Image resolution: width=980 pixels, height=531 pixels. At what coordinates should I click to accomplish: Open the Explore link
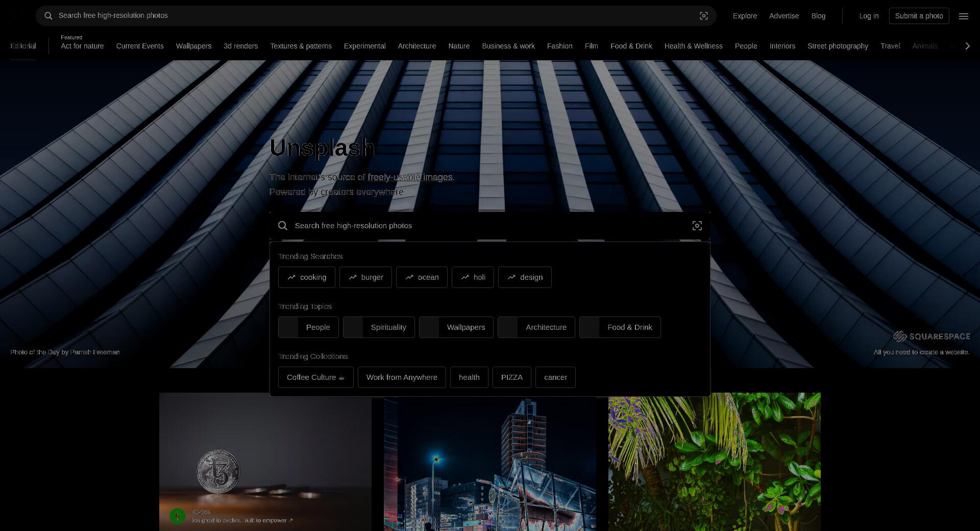pos(745,16)
